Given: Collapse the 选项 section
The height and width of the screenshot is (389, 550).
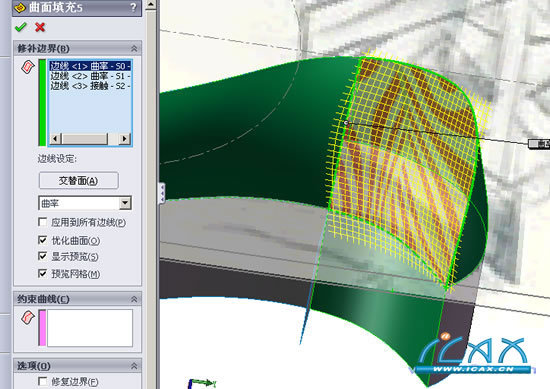Looking at the screenshot, I should [x=134, y=366].
